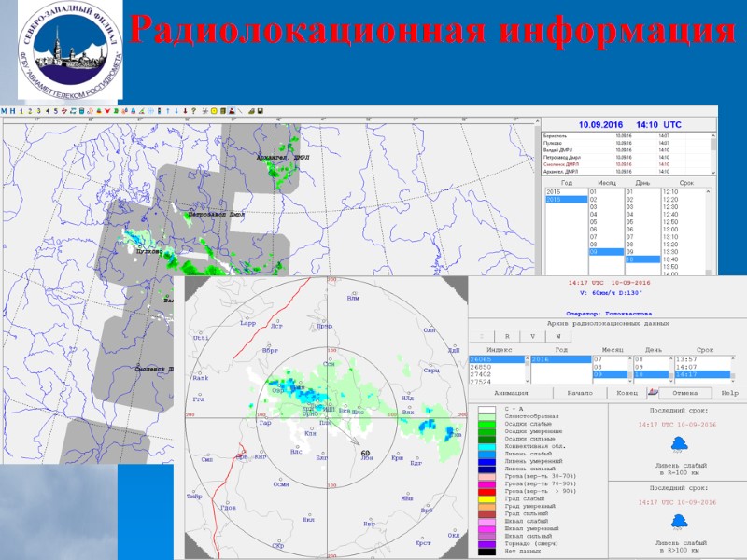Click the traffic light toolbar icon
This screenshot has width=747, height=560.
(159, 111)
